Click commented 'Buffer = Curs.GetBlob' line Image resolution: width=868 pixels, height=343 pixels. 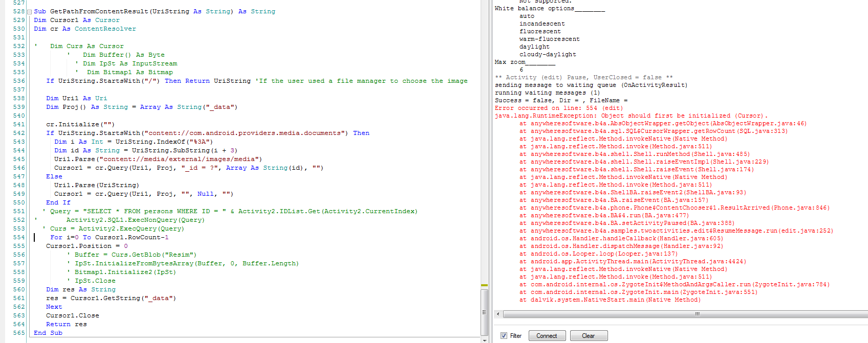click(132, 255)
